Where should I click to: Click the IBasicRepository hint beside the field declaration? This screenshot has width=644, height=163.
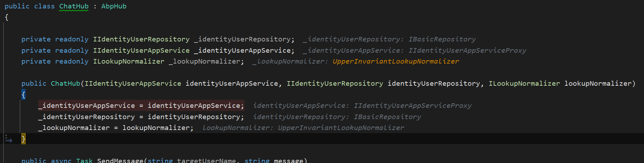tap(442, 39)
